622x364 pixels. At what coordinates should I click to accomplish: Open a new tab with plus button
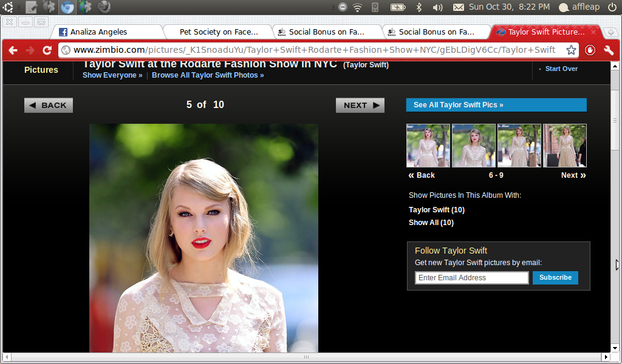611,33
